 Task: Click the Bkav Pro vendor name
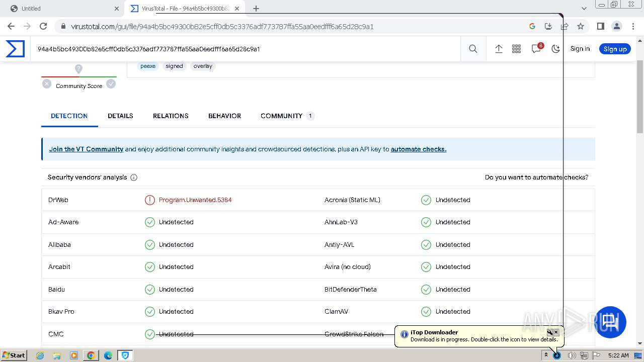61,312
